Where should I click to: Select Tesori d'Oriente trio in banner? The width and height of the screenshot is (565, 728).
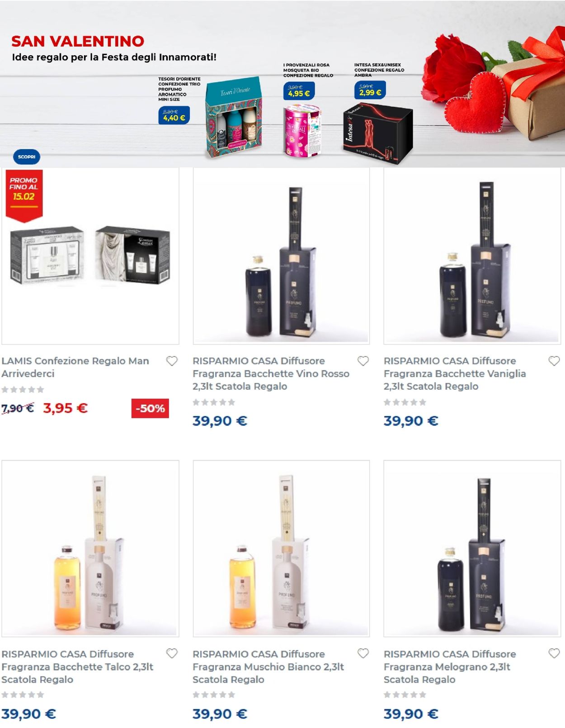(234, 118)
